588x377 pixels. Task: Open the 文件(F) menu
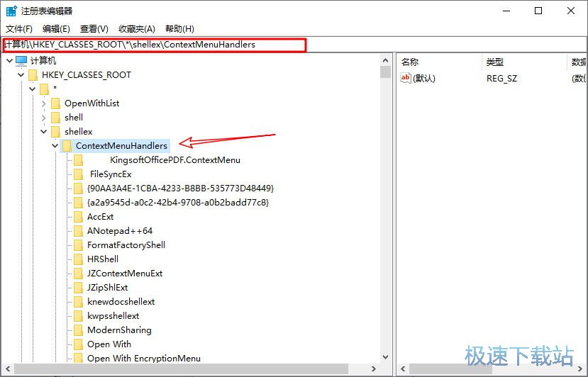click(19, 29)
